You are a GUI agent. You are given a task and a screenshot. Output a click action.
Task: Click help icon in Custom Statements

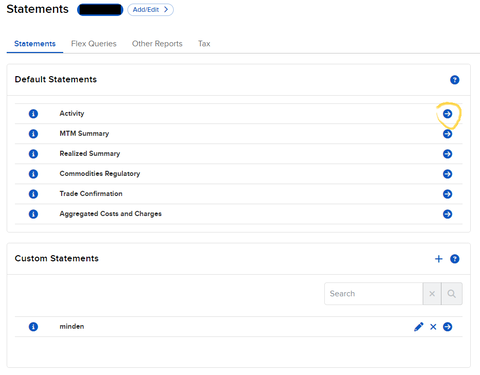tap(455, 259)
